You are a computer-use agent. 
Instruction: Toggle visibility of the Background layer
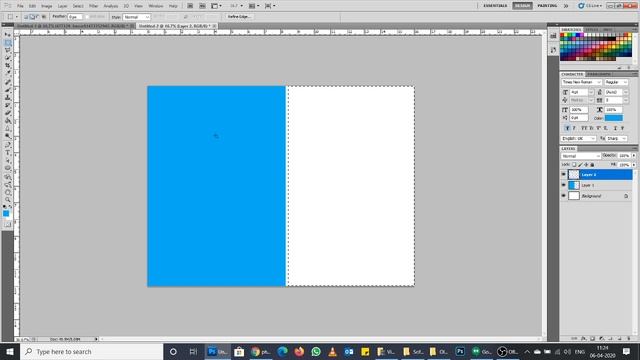564,196
